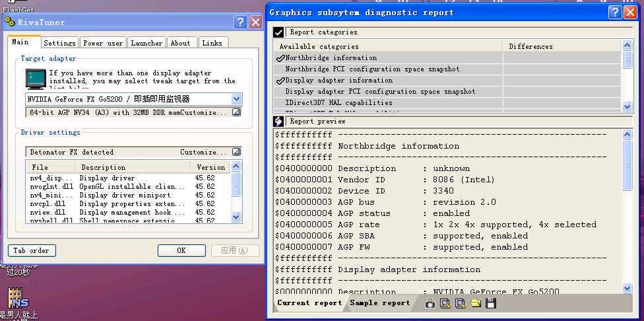This screenshot has width=644, height=321.
Task: Save the report with the floppy disk icon
Action: pyautogui.click(x=491, y=303)
